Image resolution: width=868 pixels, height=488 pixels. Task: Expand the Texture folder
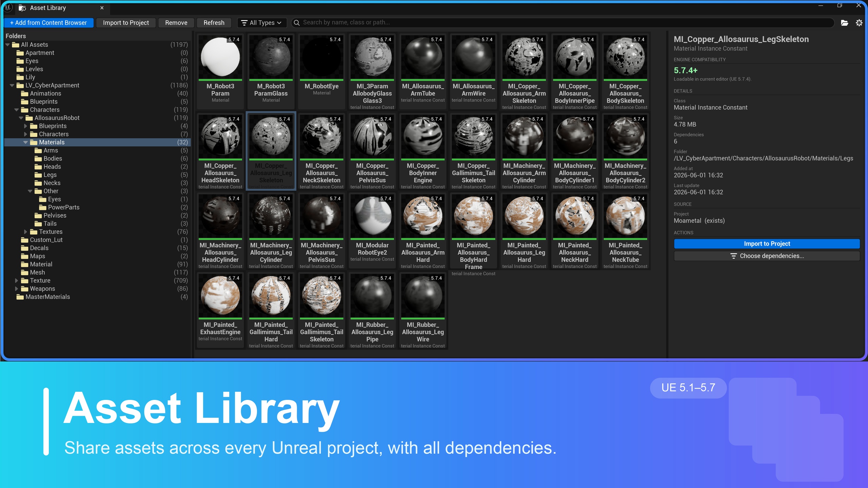(16, 281)
